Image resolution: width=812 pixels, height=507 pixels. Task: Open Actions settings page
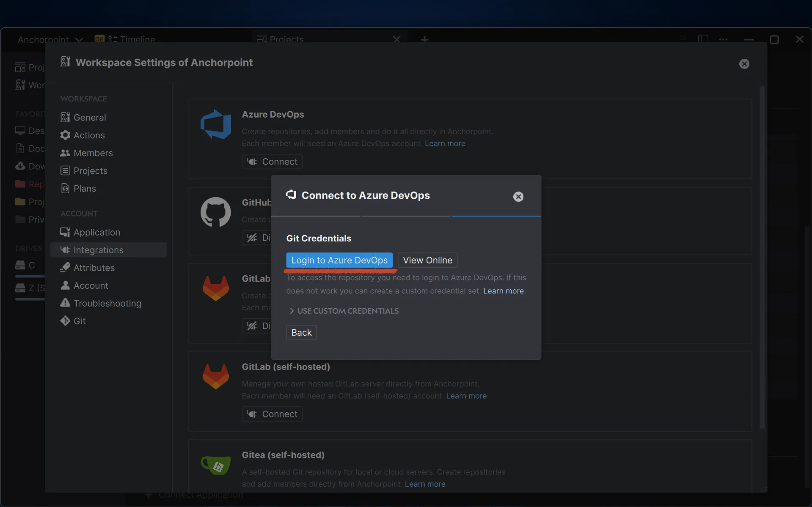tap(109, 135)
